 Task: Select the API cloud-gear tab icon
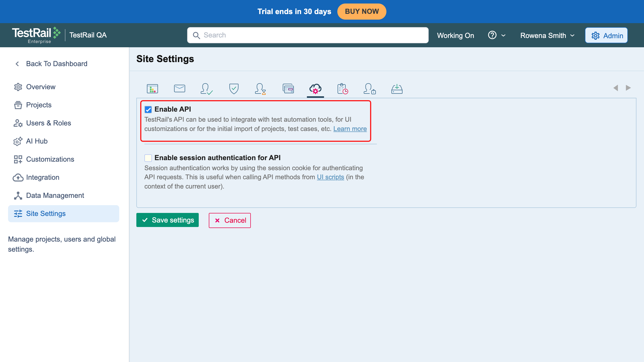coord(315,89)
